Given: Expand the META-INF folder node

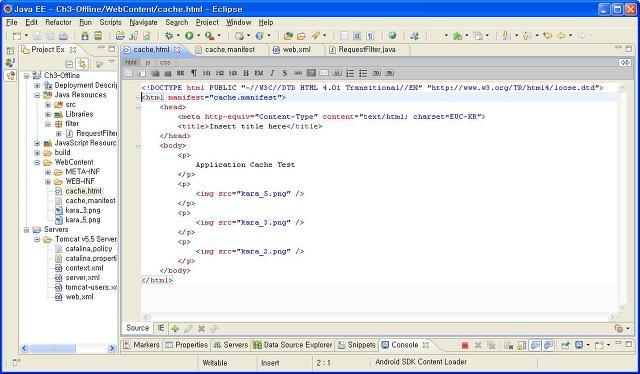Looking at the screenshot, I should click(48, 172).
